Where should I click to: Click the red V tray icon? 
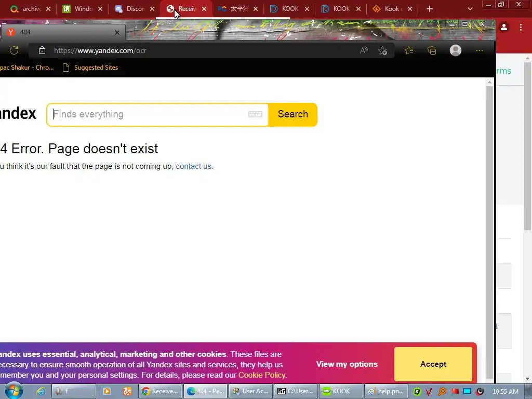point(429,392)
